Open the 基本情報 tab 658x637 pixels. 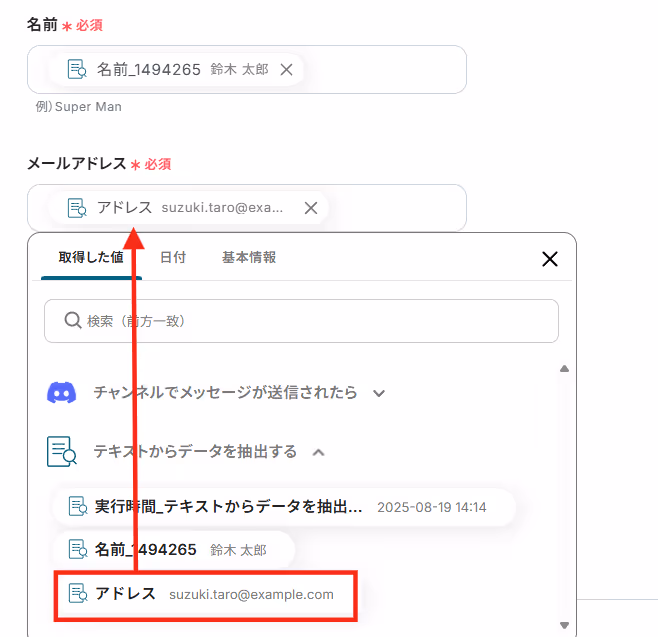[x=249, y=257]
